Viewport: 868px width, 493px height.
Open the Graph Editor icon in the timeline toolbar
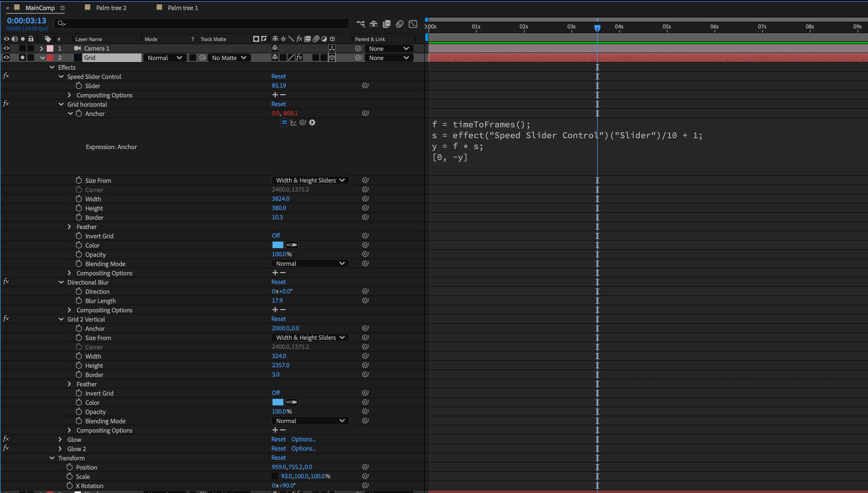pos(413,24)
